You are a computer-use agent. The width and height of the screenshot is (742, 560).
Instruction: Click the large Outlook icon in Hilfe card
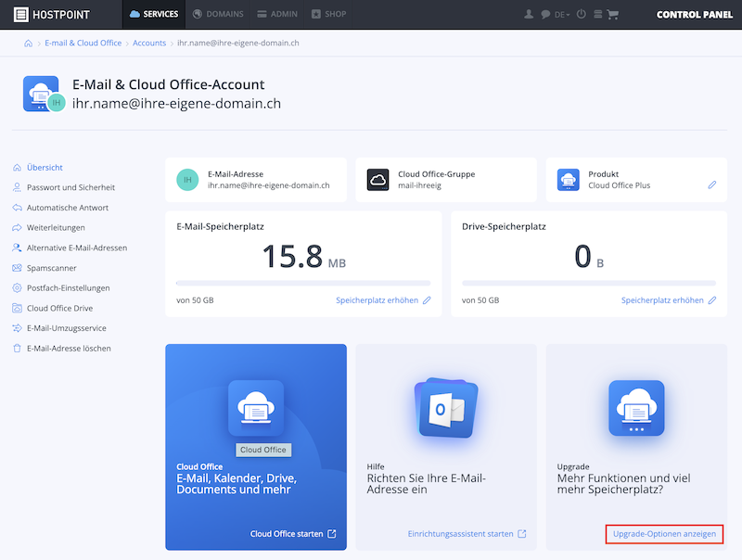tap(446, 408)
